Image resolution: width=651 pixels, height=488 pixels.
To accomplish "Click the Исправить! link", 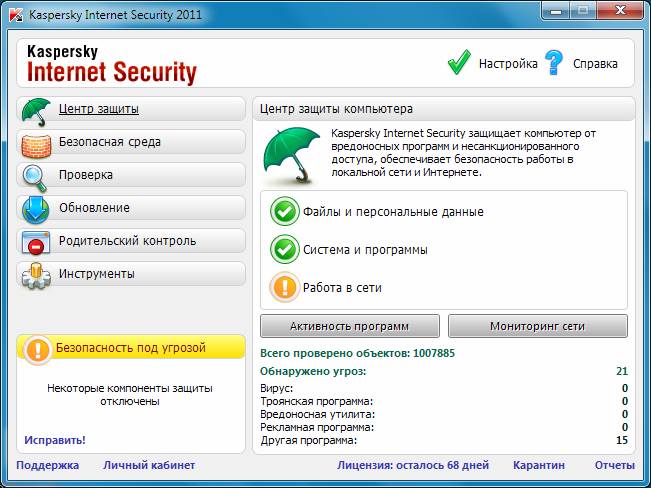I will click(55, 440).
